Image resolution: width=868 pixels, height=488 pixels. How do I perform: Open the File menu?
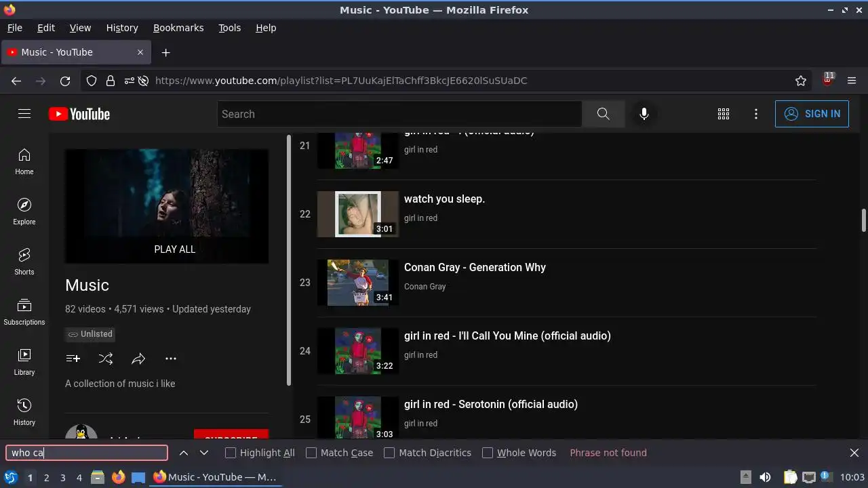pyautogui.click(x=15, y=28)
